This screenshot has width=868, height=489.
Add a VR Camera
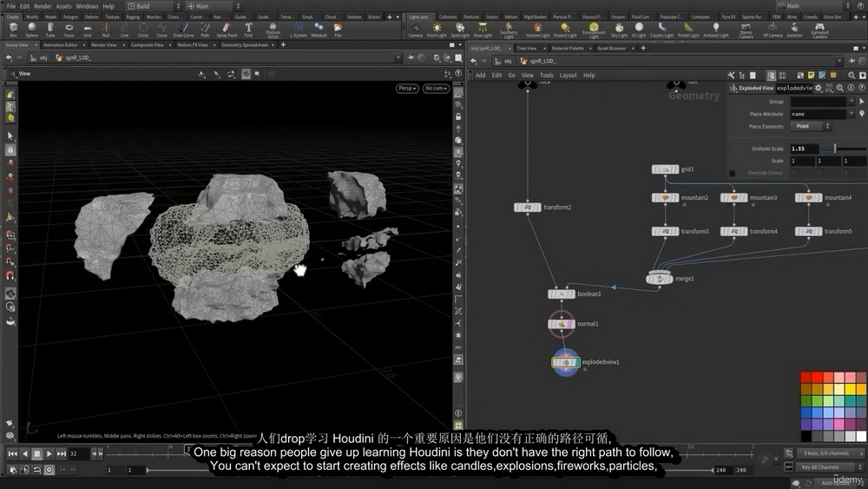coord(773,30)
